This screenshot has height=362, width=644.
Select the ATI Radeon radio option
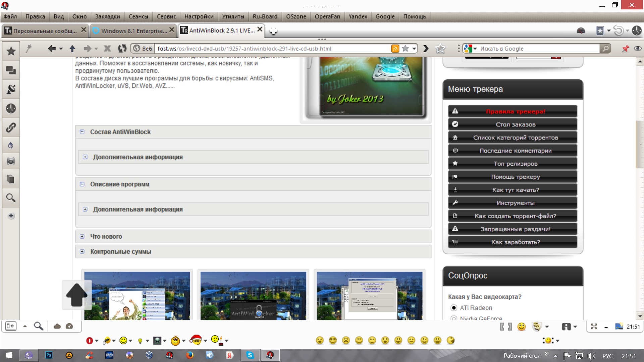point(454,308)
